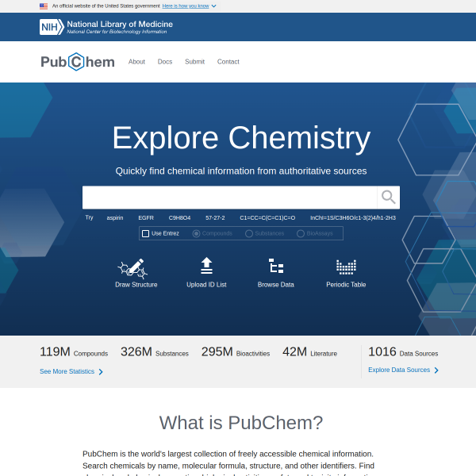Follow the See More Statistics link
The height and width of the screenshot is (476, 476).
point(67,371)
